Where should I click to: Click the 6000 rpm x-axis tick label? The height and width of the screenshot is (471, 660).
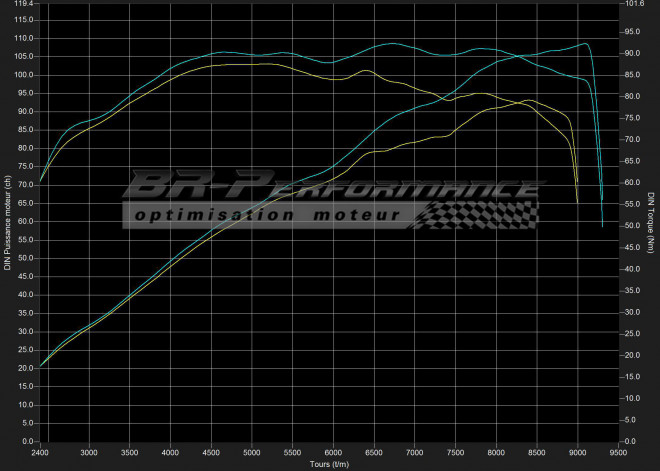click(333, 451)
